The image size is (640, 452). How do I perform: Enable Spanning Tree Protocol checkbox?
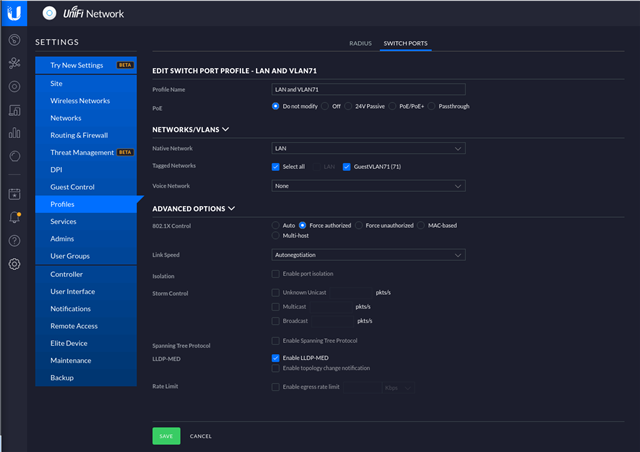(276, 341)
